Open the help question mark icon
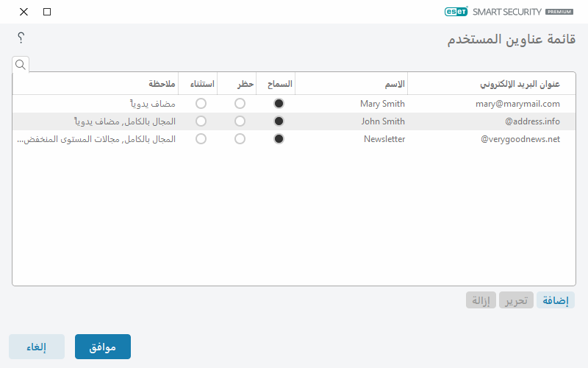 (21, 38)
